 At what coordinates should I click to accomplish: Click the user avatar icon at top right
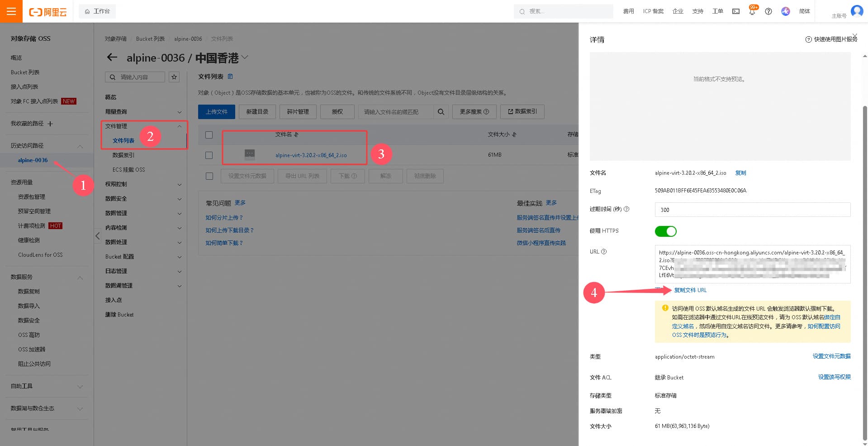click(x=857, y=11)
